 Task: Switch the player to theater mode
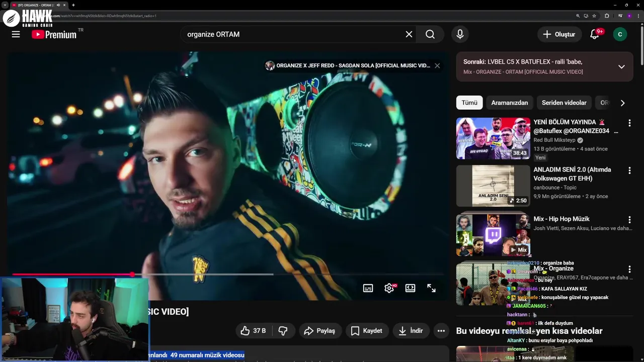(411, 288)
